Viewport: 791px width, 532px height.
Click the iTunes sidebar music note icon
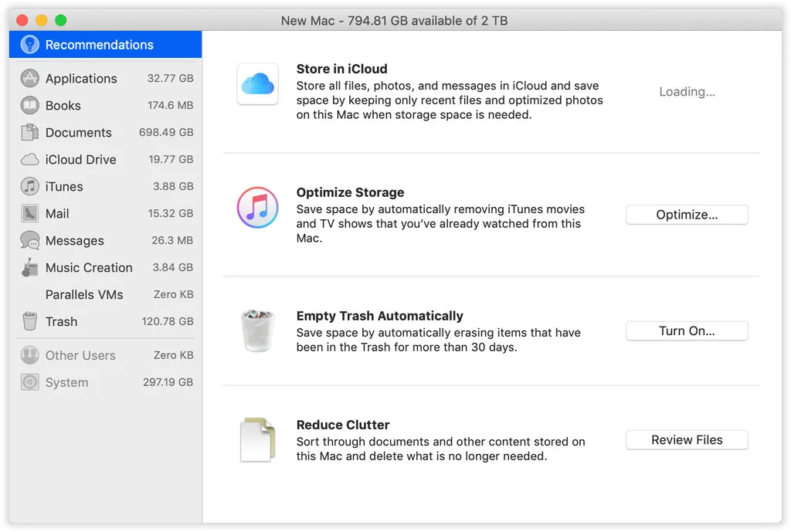point(30,186)
